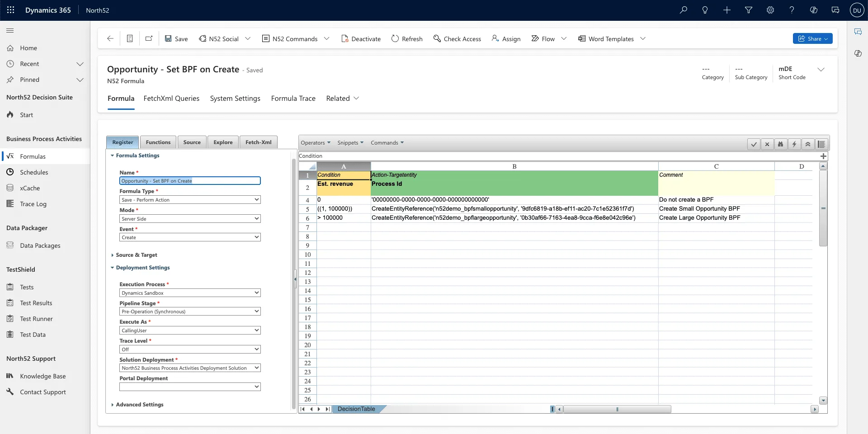Open the Pipeline Stage dropdown
868x434 pixels.
pos(190,311)
